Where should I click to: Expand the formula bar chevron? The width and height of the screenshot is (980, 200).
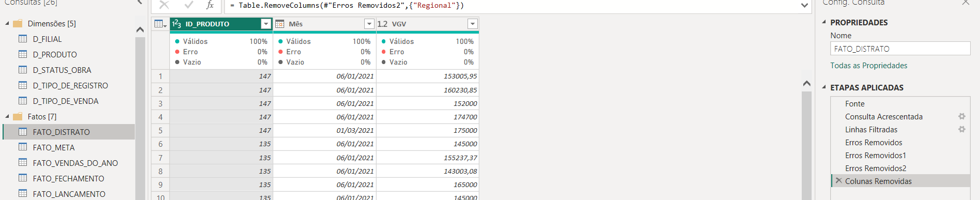click(x=804, y=5)
